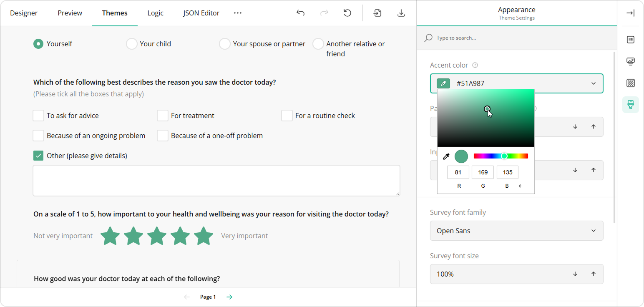The image size is (644, 307).
Task: Select the background settings hatched square icon
Action: tap(630, 83)
